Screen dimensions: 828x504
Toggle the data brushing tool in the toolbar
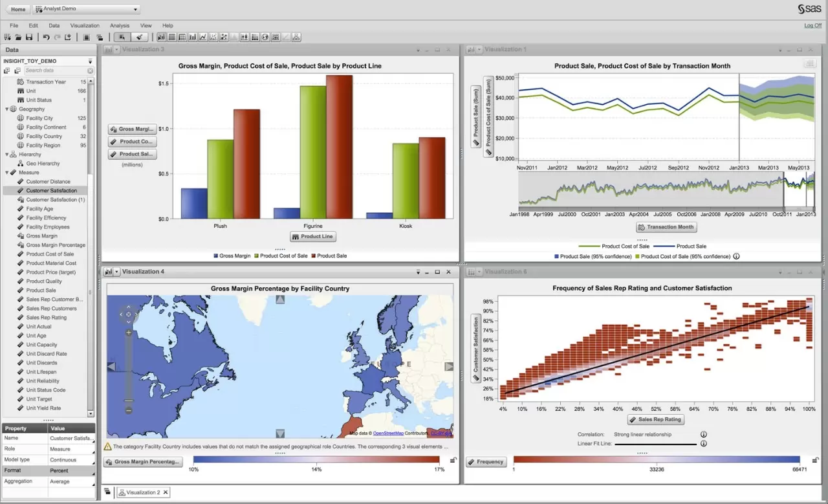pos(139,37)
